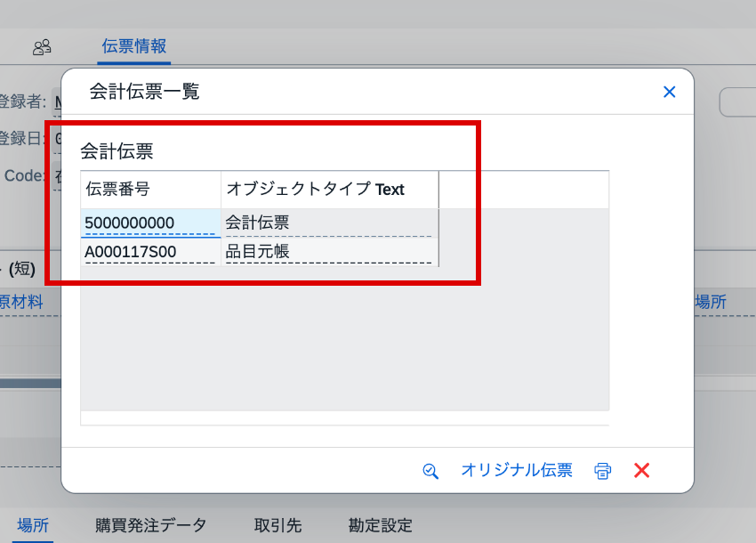The image size is (756, 543).
Task: Close the 会計伝票一覧 dialog with the blue X
Action: 669,92
